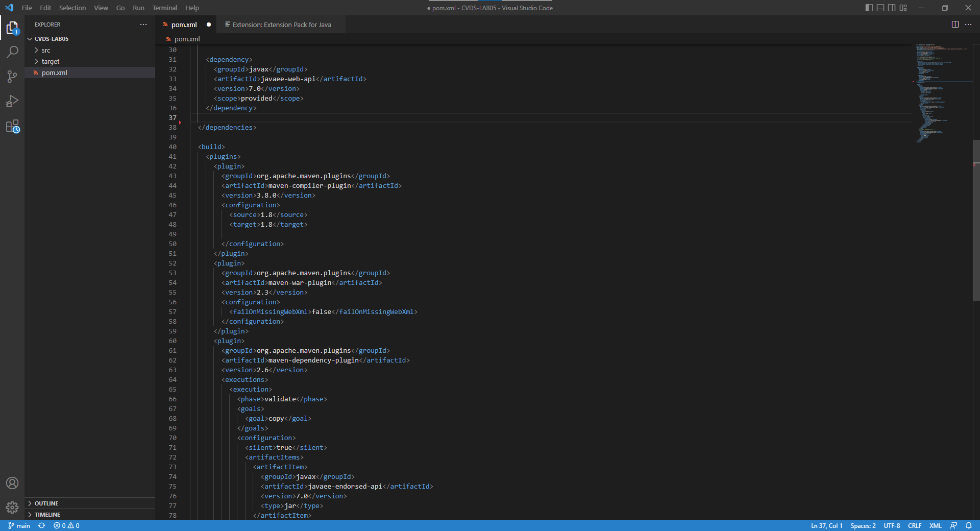Customize layout icon in title bar
The image size is (980, 531).
tap(903, 8)
